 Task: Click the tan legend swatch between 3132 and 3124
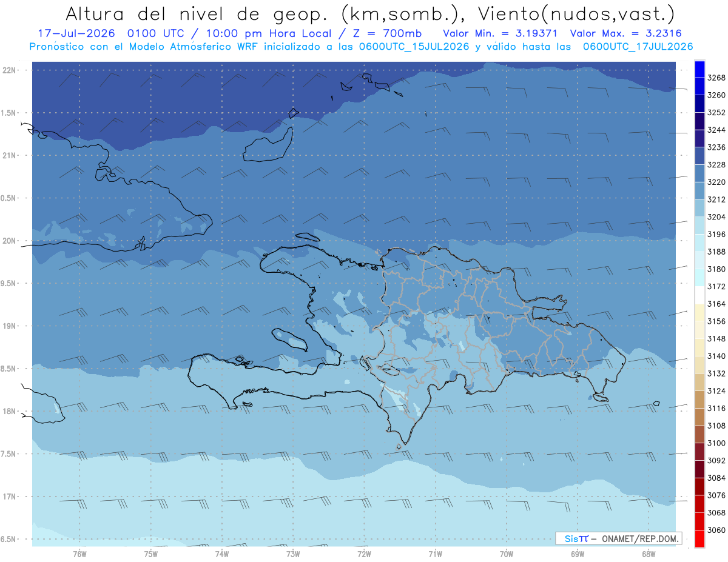699,382
